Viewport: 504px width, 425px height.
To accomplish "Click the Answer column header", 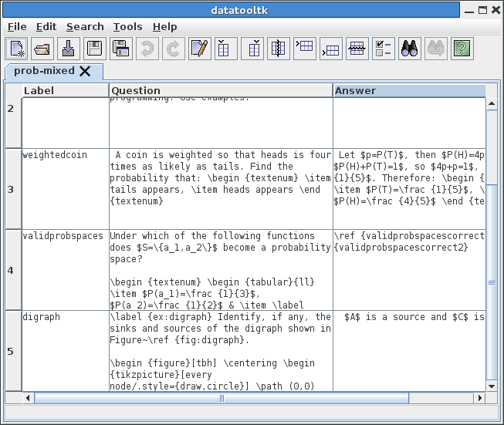I will (409, 90).
